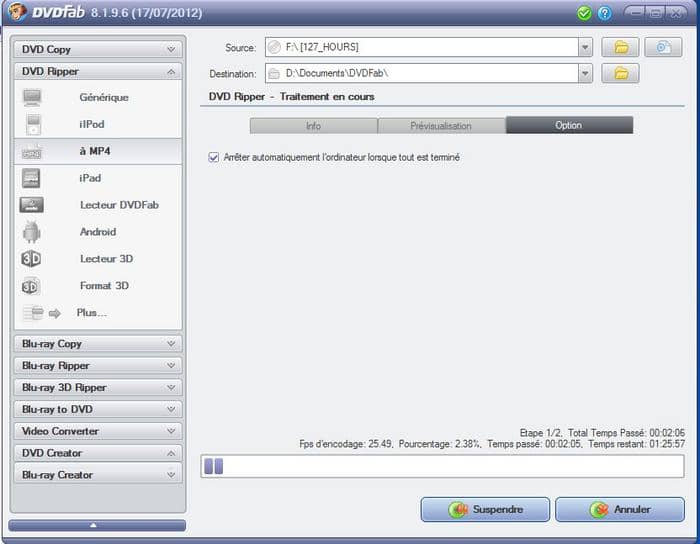Select the Lecteur 3D label
The width and height of the screenshot is (700, 544).
pos(106,258)
